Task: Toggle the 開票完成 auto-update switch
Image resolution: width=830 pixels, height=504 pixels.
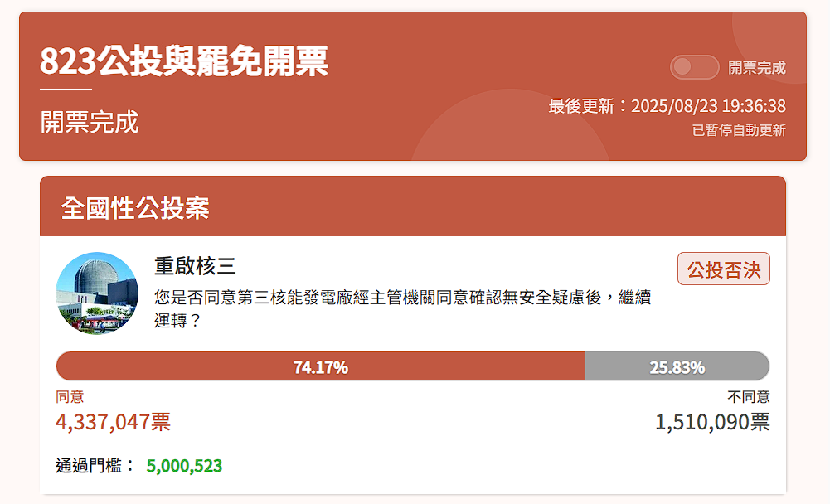Action: 694,67
